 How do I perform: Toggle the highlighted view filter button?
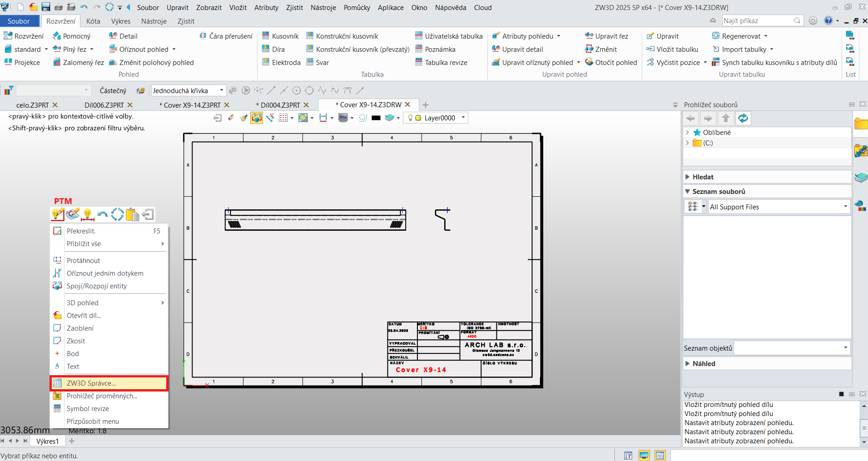tap(257, 118)
